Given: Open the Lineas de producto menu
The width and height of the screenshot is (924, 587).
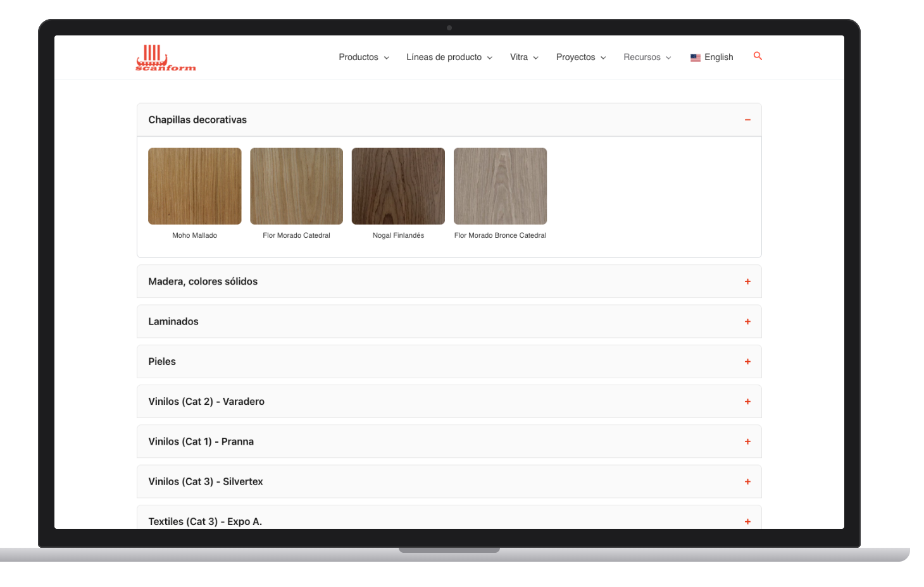Looking at the screenshot, I should click(449, 57).
